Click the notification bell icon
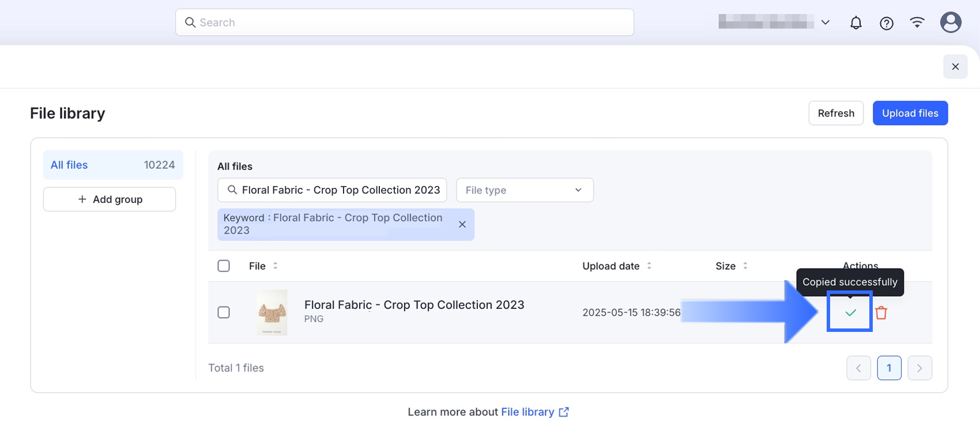The width and height of the screenshot is (980, 446). pyautogui.click(x=856, y=23)
